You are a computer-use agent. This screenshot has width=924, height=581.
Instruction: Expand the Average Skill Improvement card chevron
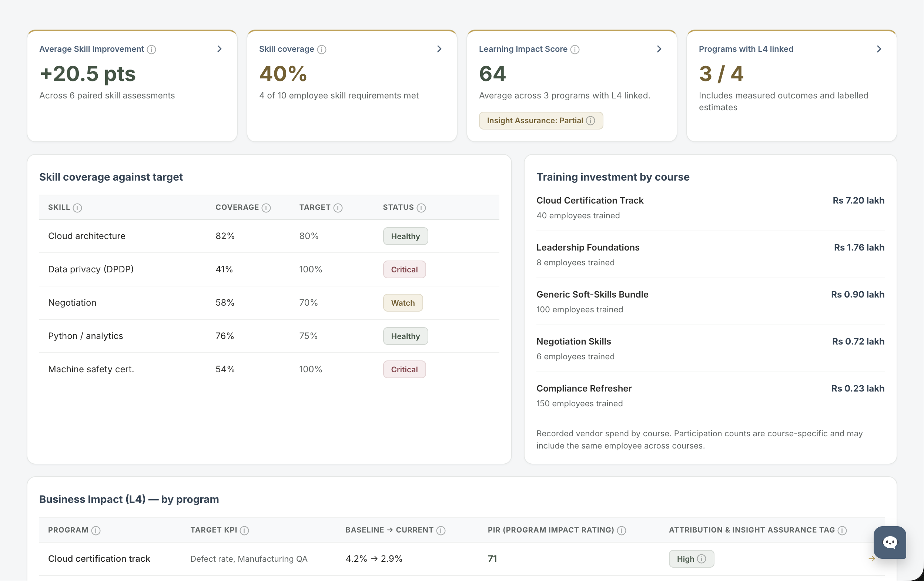click(x=220, y=49)
